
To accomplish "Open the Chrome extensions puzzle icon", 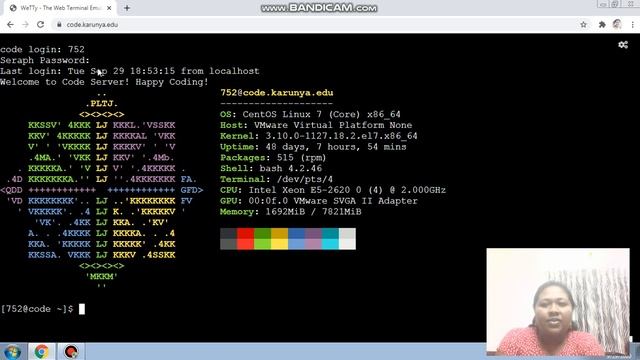I will (602, 24).
